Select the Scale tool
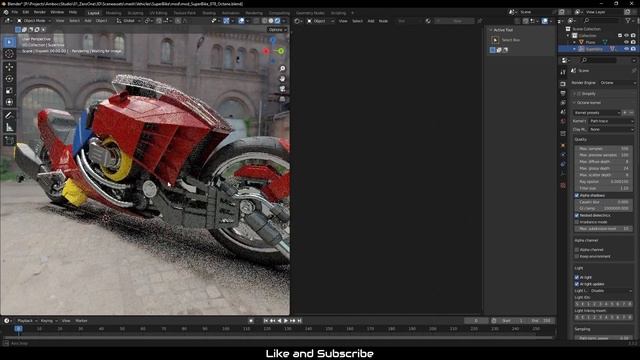 tap(9, 90)
